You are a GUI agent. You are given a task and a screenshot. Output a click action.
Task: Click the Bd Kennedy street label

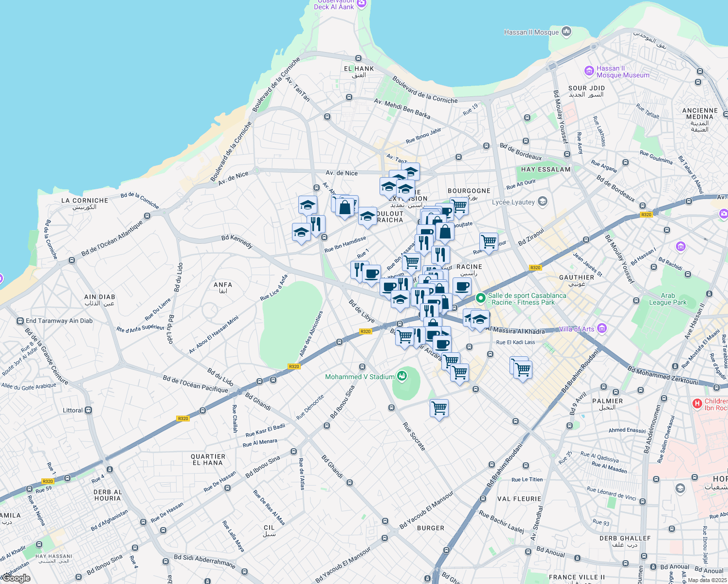click(x=237, y=241)
